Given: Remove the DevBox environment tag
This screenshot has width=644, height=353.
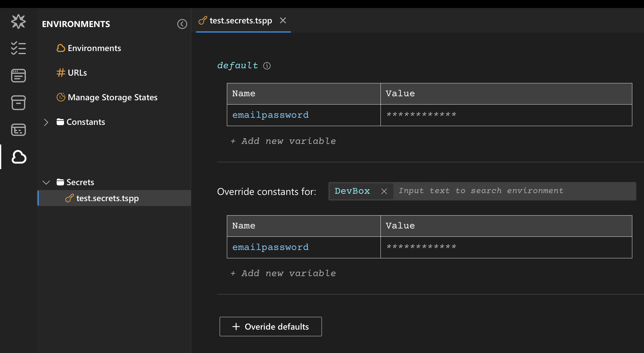Looking at the screenshot, I should (x=384, y=191).
